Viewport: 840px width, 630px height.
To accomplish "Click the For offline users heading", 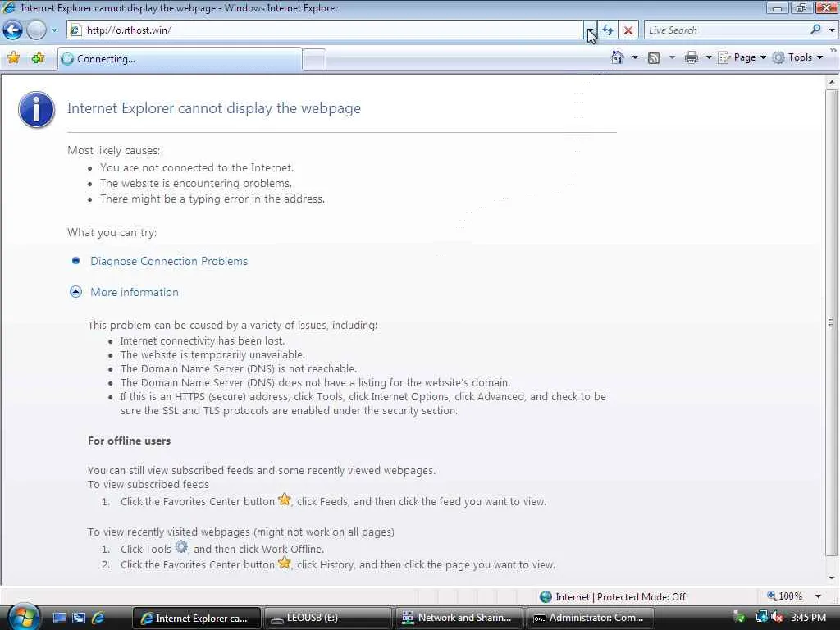I will 129,441.
